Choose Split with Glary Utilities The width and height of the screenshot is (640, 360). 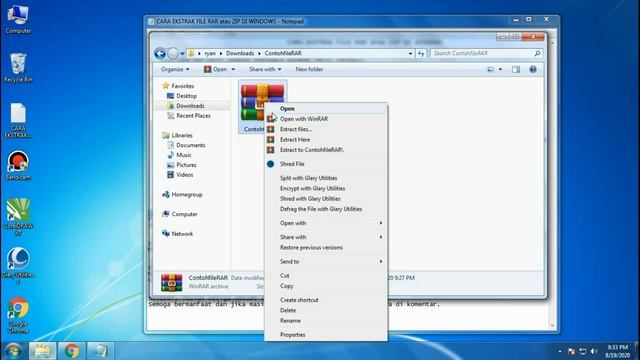(x=326, y=178)
